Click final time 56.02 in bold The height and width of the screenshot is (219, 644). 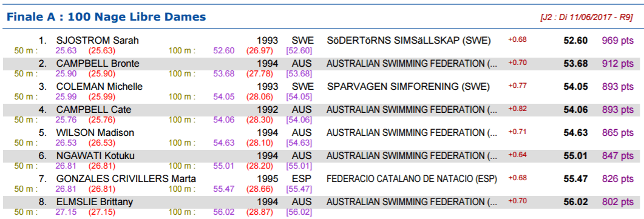click(x=575, y=202)
